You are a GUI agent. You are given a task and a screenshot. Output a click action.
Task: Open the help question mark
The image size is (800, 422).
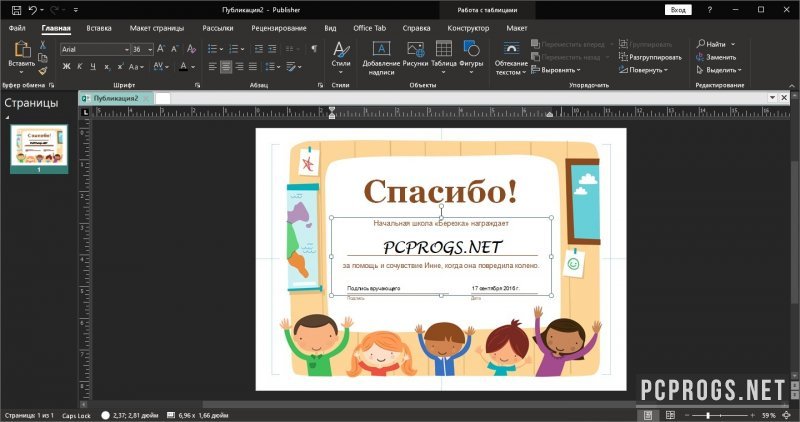point(709,10)
